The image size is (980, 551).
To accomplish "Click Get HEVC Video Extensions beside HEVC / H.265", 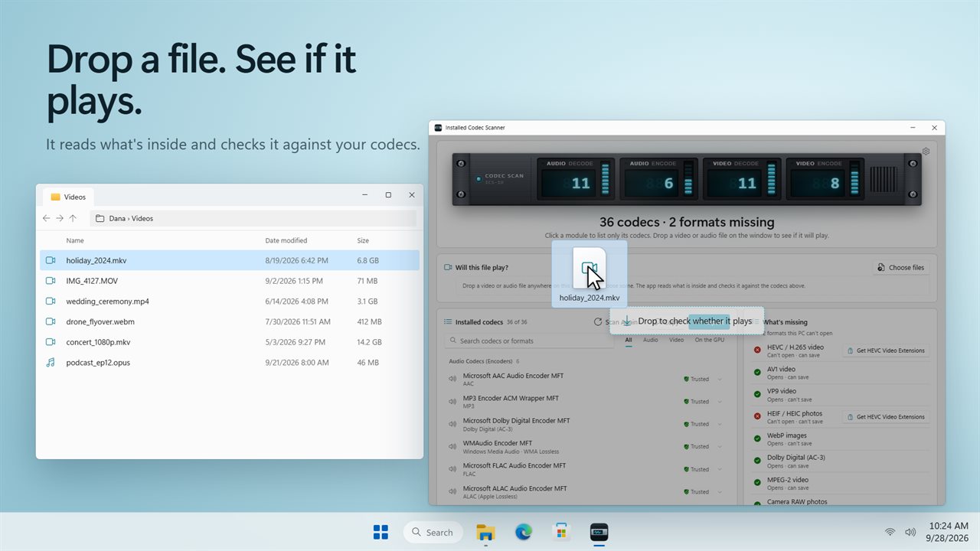I will [885, 350].
